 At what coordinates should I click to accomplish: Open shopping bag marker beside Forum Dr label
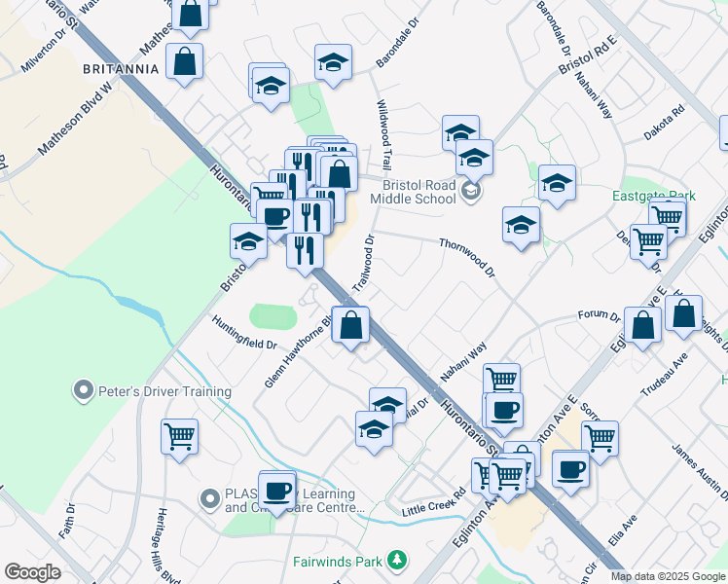tap(642, 329)
